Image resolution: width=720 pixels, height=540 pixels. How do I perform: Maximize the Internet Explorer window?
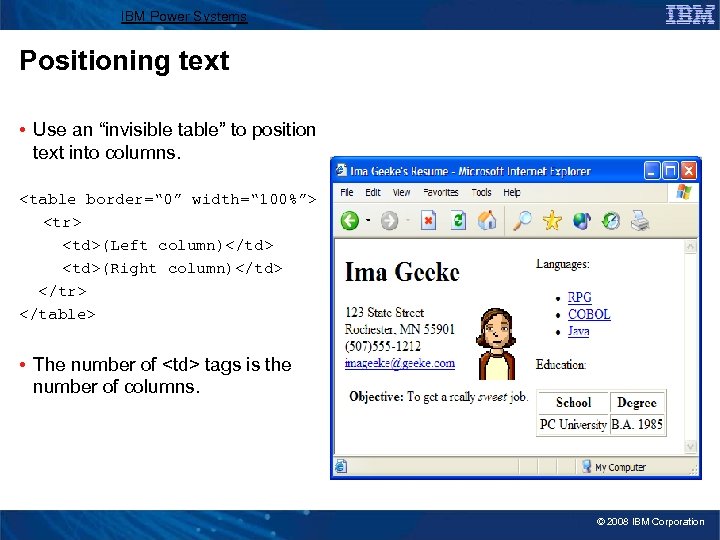click(x=670, y=171)
